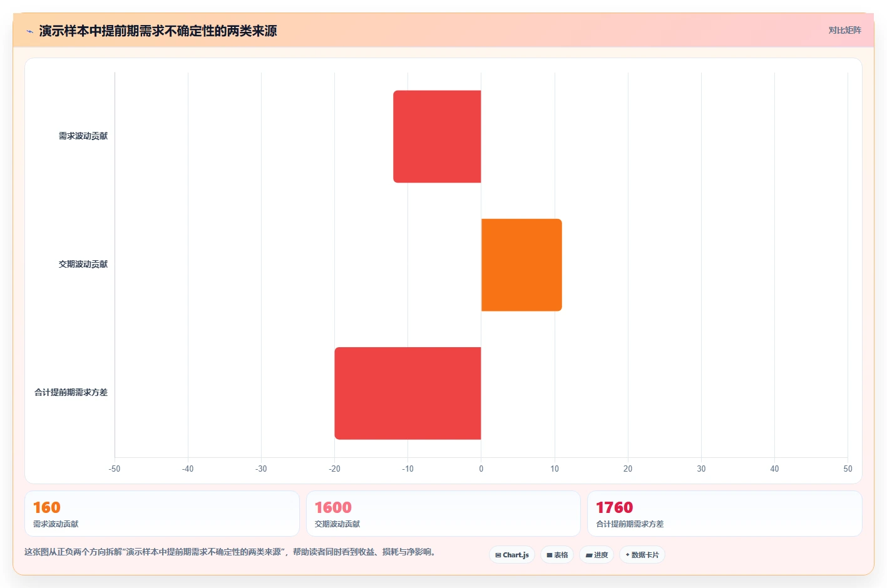Click the x-axis tick 0
Viewport: 887px width, 588px height.
tap(481, 469)
